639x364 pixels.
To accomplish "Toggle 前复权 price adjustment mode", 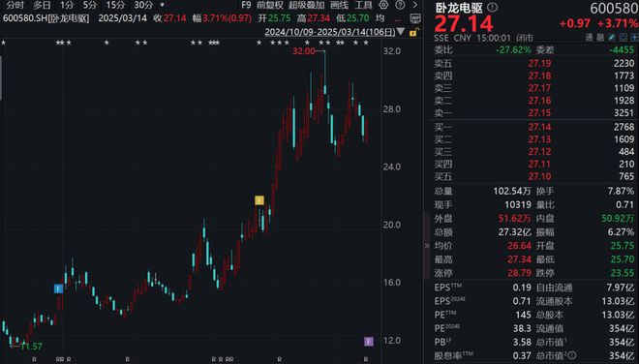I will pos(270,5).
